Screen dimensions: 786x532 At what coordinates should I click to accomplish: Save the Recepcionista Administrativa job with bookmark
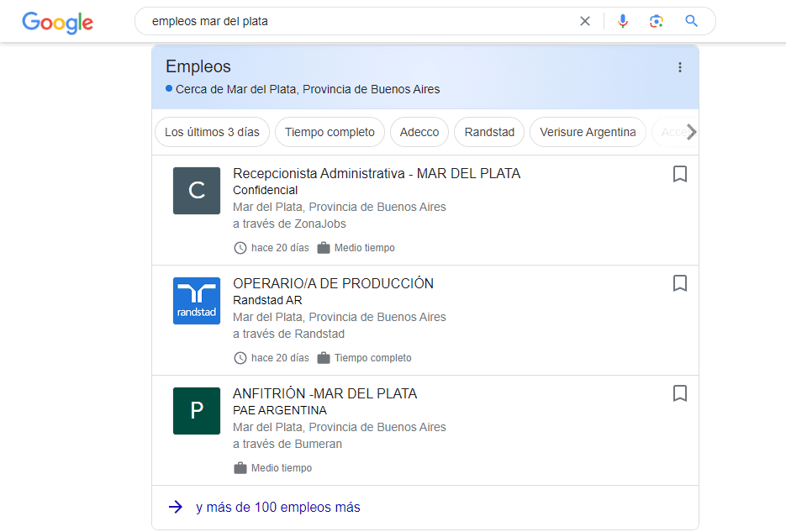(x=680, y=174)
